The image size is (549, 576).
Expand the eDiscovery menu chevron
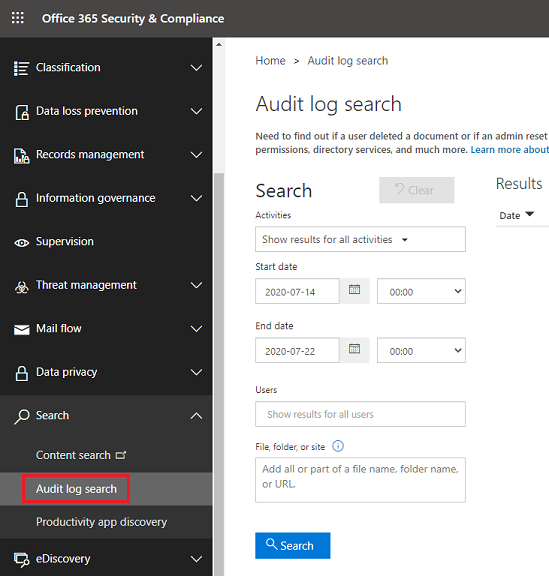click(197, 559)
